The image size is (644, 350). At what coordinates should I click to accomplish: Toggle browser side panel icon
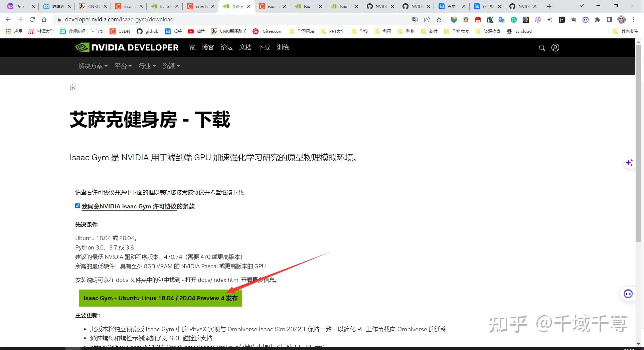coord(609,20)
